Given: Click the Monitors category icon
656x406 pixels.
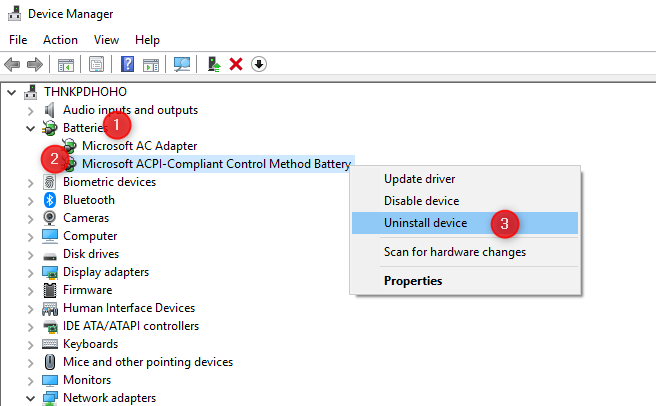Looking at the screenshot, I should [50, 380].
